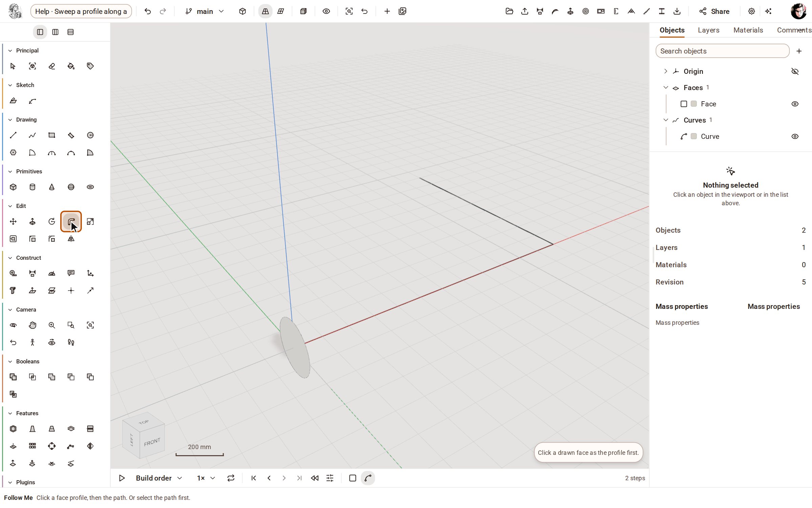The width and height of the screenshot is (812, 508).
Task: Choose the Circle drawing tool
Action: pos(90,135)
